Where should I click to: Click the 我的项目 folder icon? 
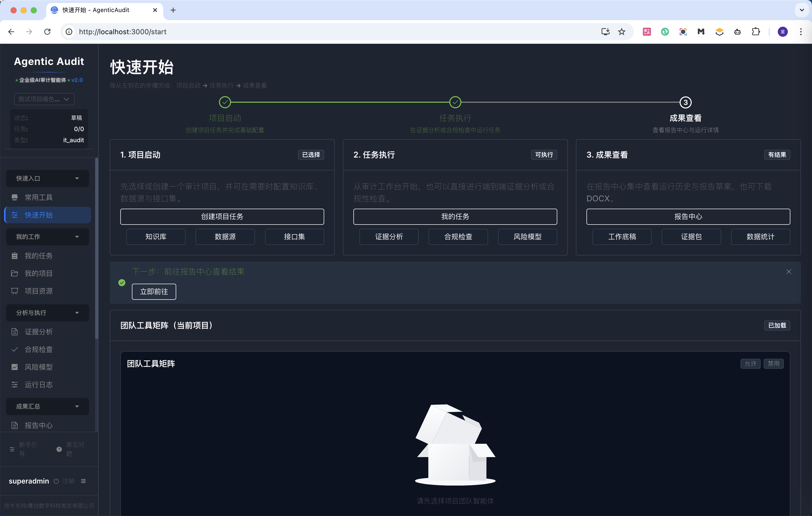(15, 273)
